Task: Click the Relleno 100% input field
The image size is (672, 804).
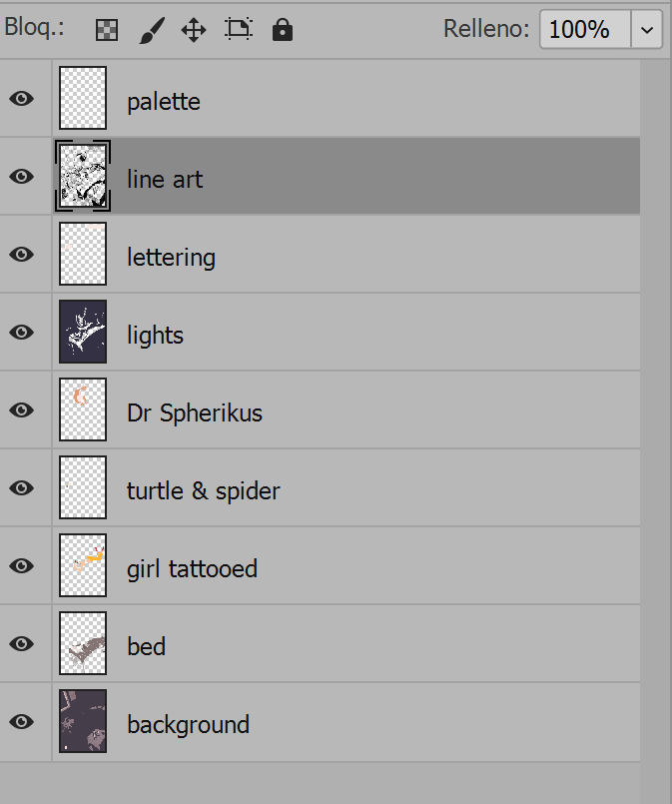Action: [584, 30]
